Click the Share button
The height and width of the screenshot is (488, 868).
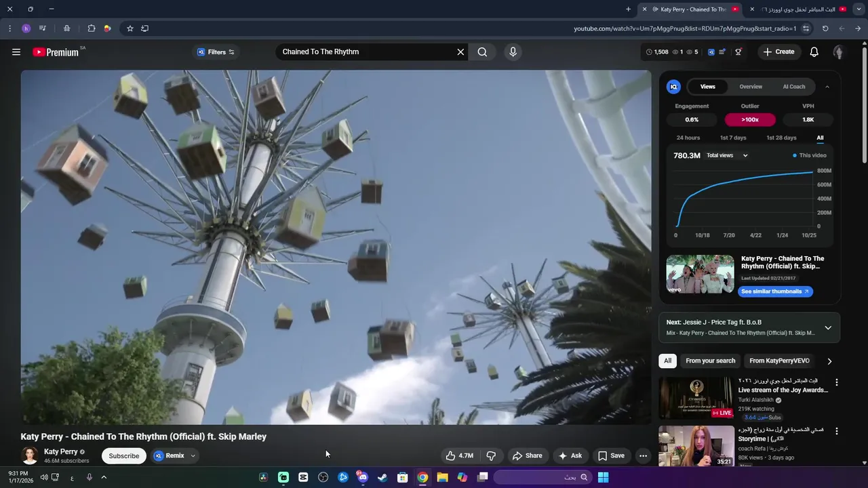(x=528, y=455)
